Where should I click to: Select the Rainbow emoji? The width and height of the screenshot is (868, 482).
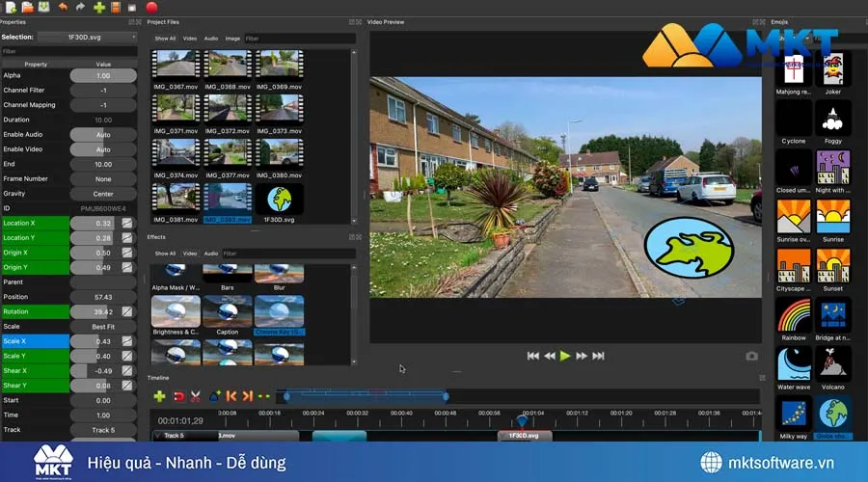click(794, 315)
